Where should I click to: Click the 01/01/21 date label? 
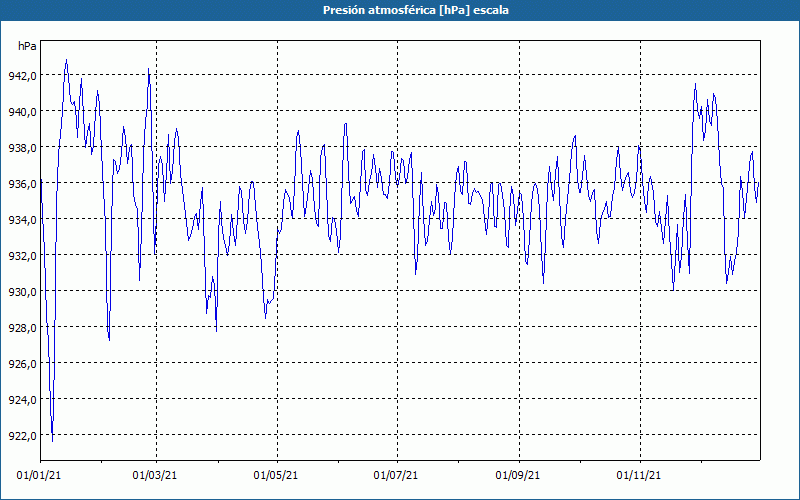(39, 476)
